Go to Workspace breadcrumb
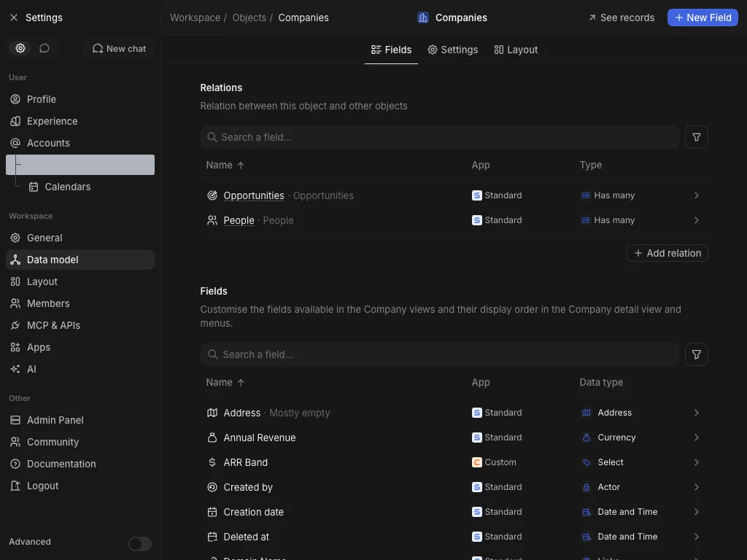The image size is (747, 560). [195, 17]
